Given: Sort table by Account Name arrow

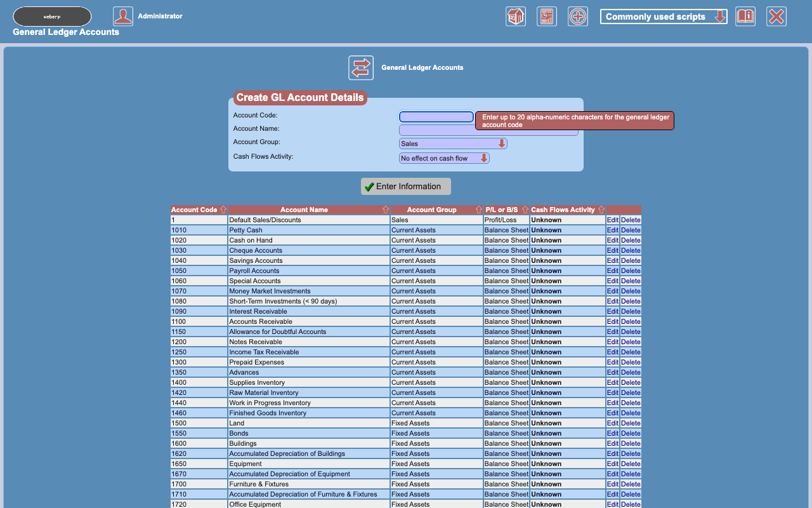Looking at the screenshot, I should click(385, 210).
